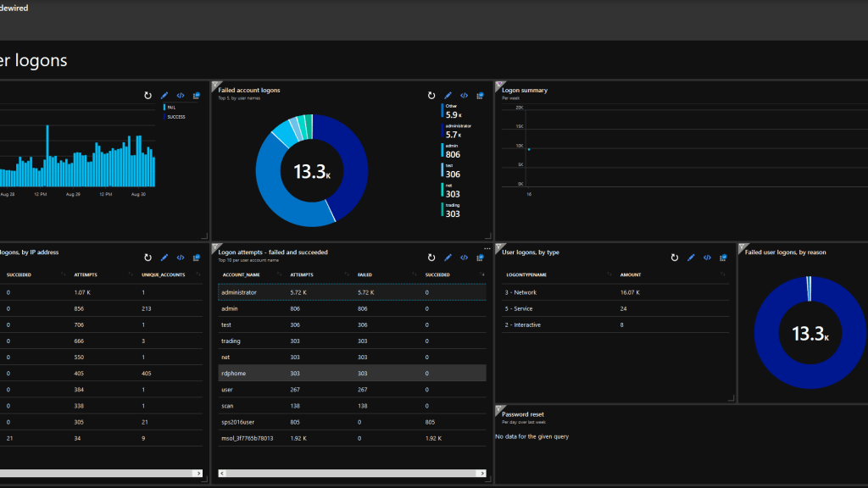
Task: Sort by AMOUNT column in User logons table
Action: [x=631, y=274]
